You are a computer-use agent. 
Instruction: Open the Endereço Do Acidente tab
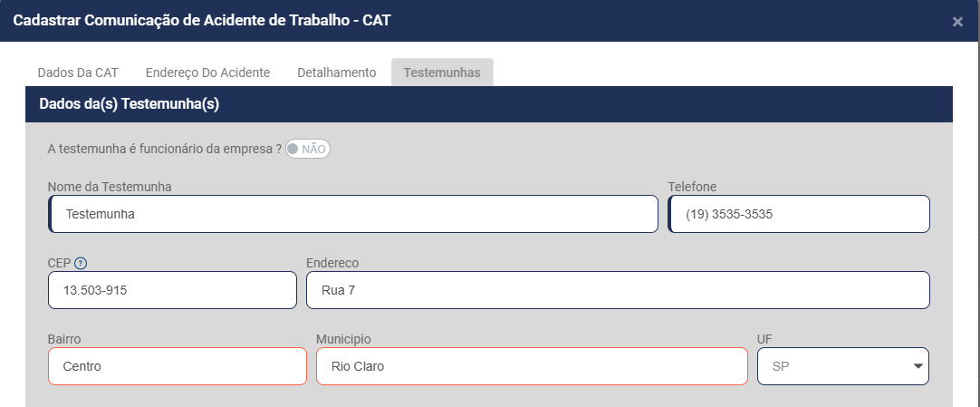point(207,73)
